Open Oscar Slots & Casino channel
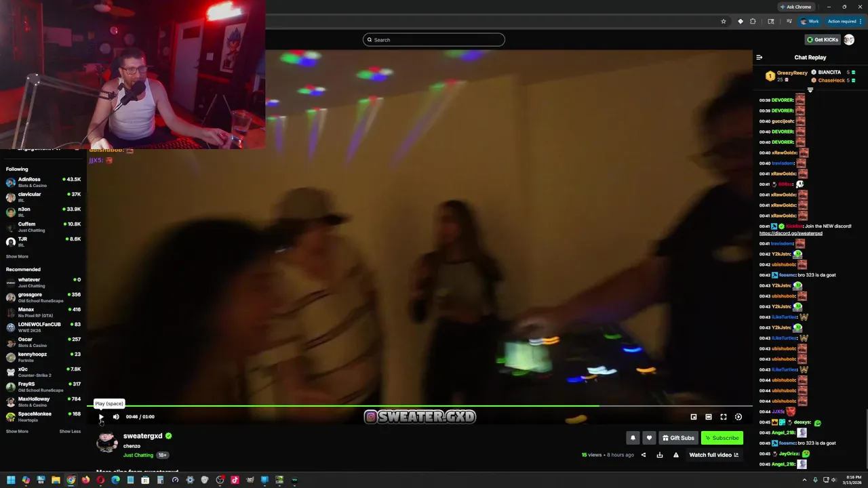 43,342
